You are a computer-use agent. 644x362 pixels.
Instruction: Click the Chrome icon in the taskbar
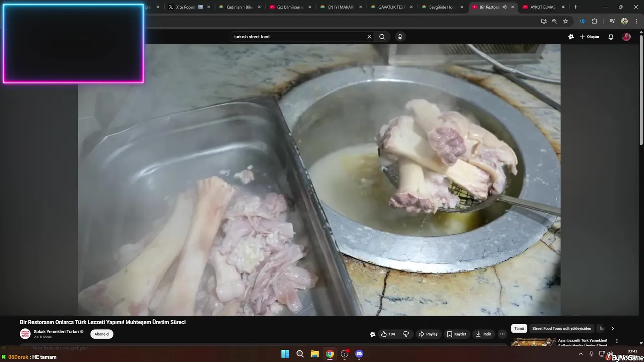click(330, 354)
